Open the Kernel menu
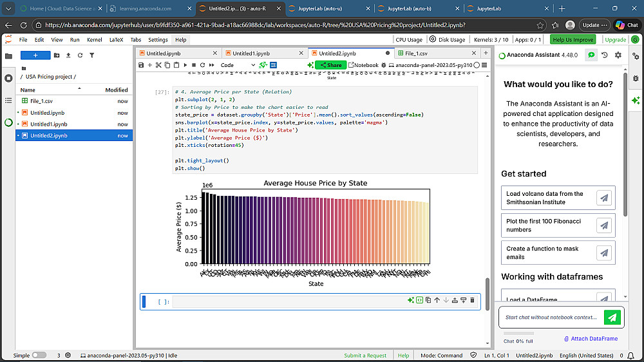This screenshot has width=644, height=362. tap(94, 40)
